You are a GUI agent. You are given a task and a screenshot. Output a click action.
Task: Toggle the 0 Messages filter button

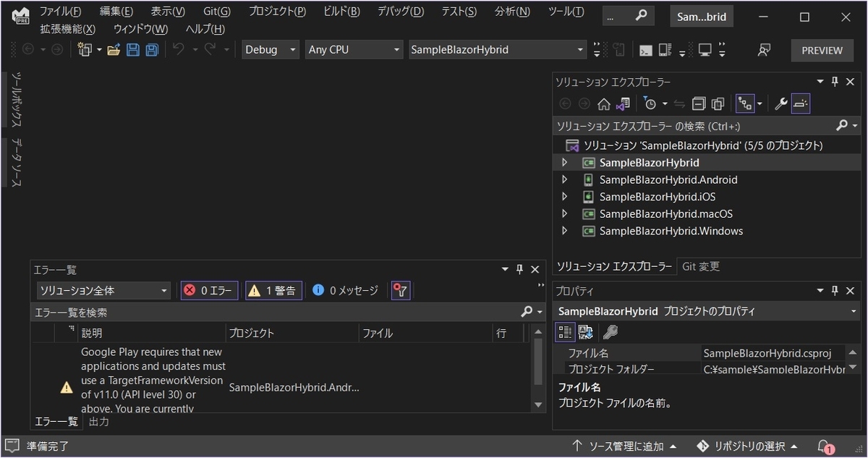[x=345, y=290]
